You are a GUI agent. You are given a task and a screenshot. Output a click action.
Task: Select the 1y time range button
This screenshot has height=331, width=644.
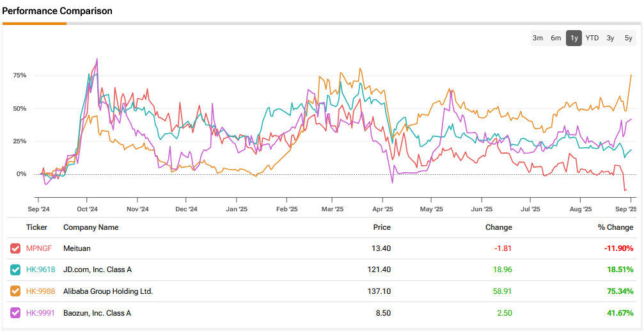click(x=574, y=38)
